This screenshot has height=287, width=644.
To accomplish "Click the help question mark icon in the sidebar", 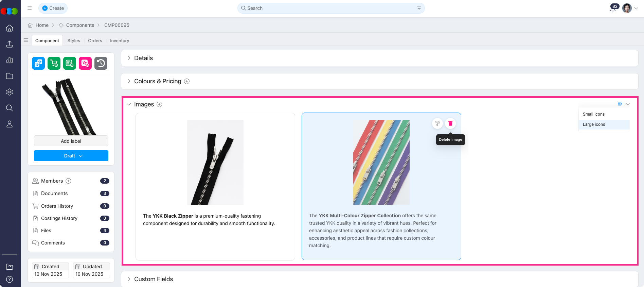I will [x=10, y=279].
